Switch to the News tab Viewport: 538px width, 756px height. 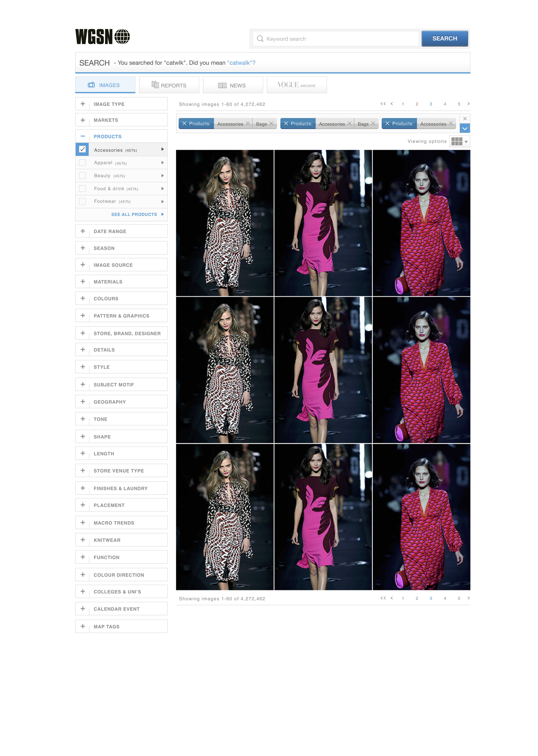click(x=233, y=85)
